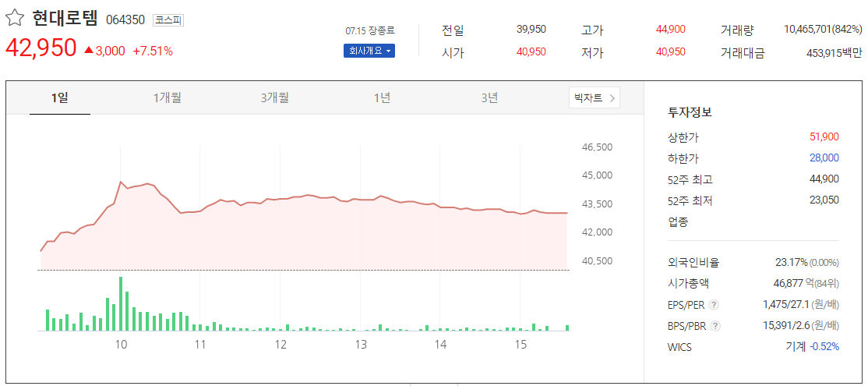Image resolution: width=868 pixels, height=386 pixels.
Task: Click the BPS/PBR help question icon
Action: click(x=715, y=326)
